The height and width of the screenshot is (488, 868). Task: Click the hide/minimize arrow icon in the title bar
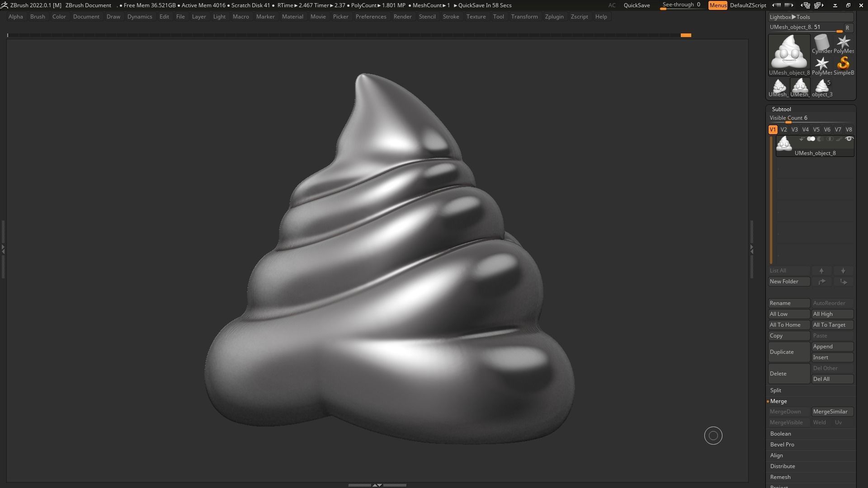coord(835,5)
